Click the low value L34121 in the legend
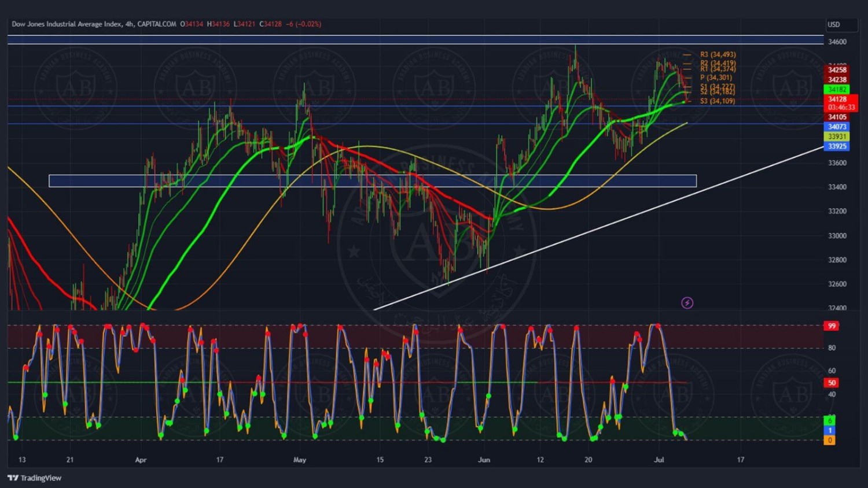This screenshot has height=488, width=868. point(244,24)
